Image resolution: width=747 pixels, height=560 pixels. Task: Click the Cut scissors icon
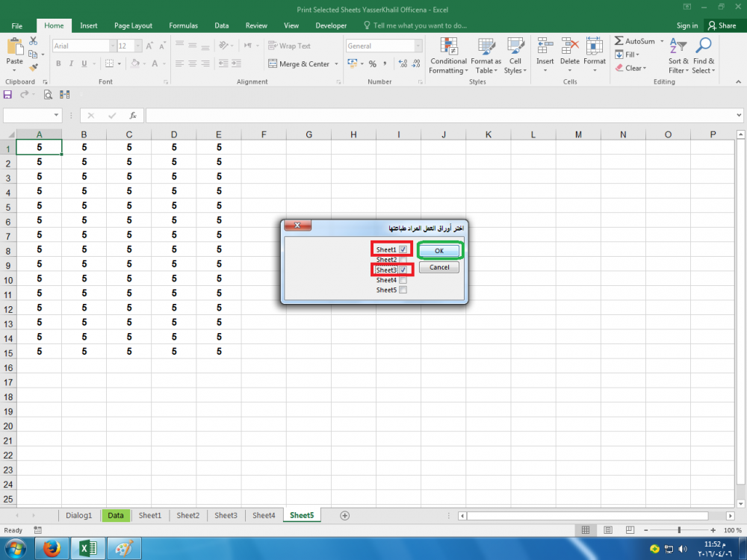point(33,41)
